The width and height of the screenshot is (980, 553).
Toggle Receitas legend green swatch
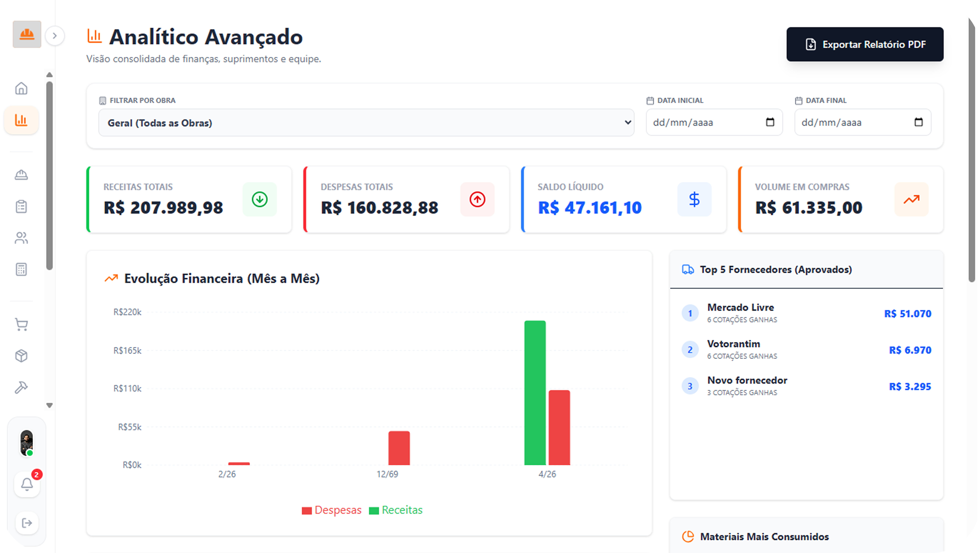[374, 511]
